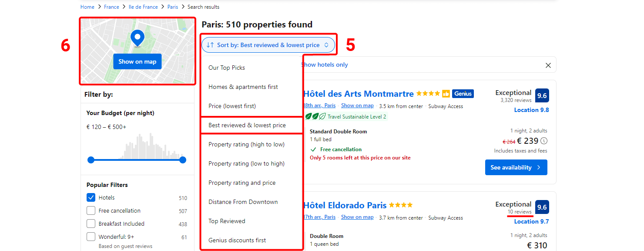Viewport: 644px width, 251px height.
Task: Choose Property rating (high to low)
Action: click(x=246, y=144)
